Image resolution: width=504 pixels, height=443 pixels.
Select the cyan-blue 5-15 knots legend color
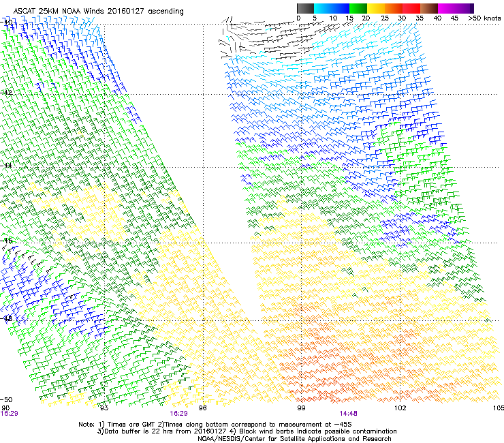332,8
